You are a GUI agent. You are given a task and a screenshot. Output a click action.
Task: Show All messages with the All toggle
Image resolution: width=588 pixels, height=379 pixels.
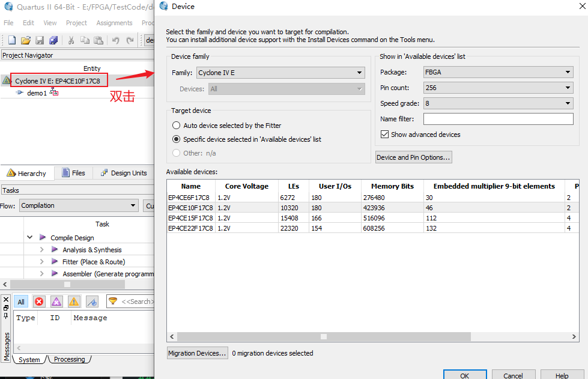(21, 302)
